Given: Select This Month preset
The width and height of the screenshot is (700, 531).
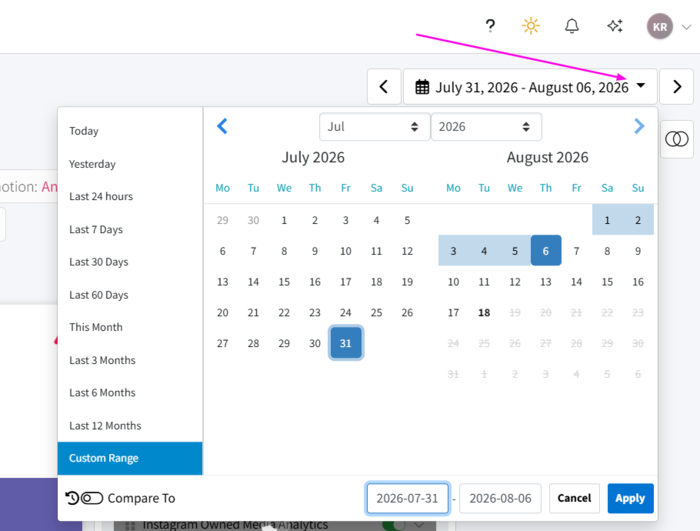Looking at the screenshot, I should click(x=129, y=327).
